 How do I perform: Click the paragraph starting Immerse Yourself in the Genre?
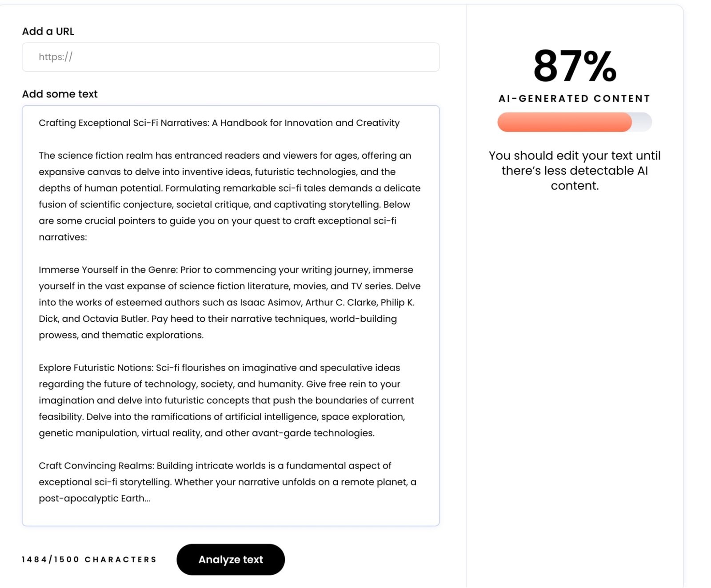click(x=229, y=302)
